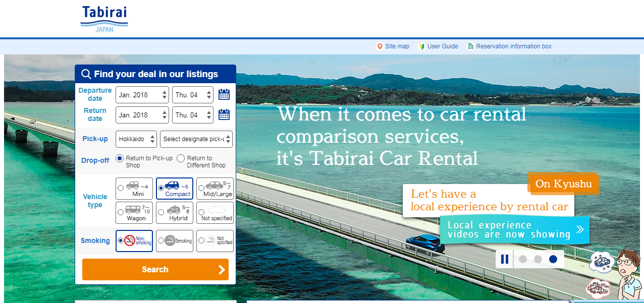Click the Local experience videos link
The width and height of the screenshot is (644, 303).
pos(514,229)
